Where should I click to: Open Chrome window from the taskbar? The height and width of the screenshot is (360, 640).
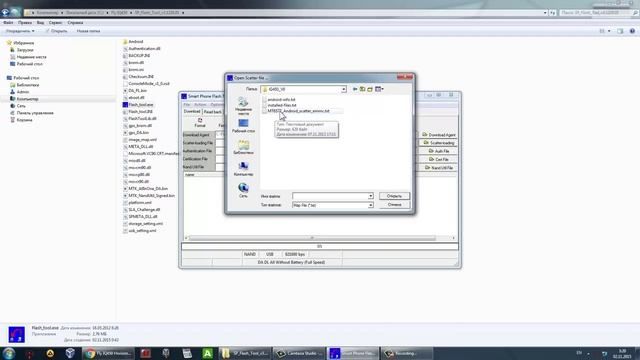(x=108, y=353)
